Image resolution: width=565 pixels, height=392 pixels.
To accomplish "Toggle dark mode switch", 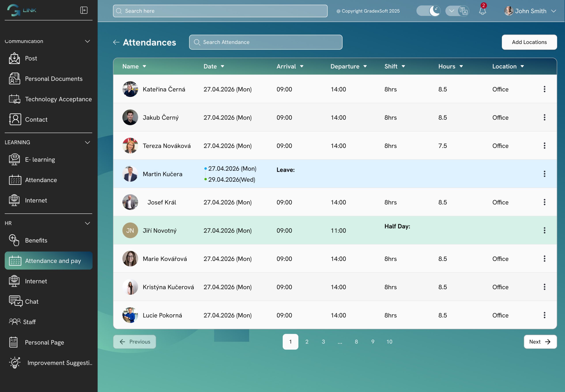I will [428, 11].
